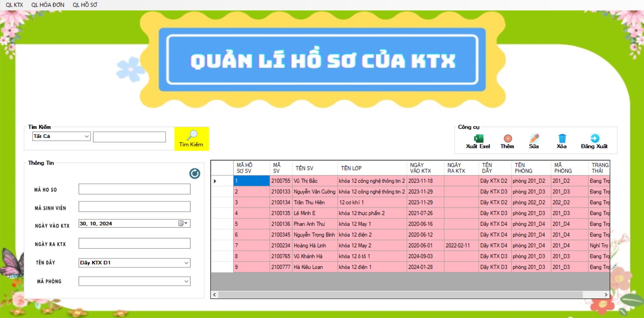
Task: Click the horizontal scrollbar thumb of the table
Action: [400, 295]
